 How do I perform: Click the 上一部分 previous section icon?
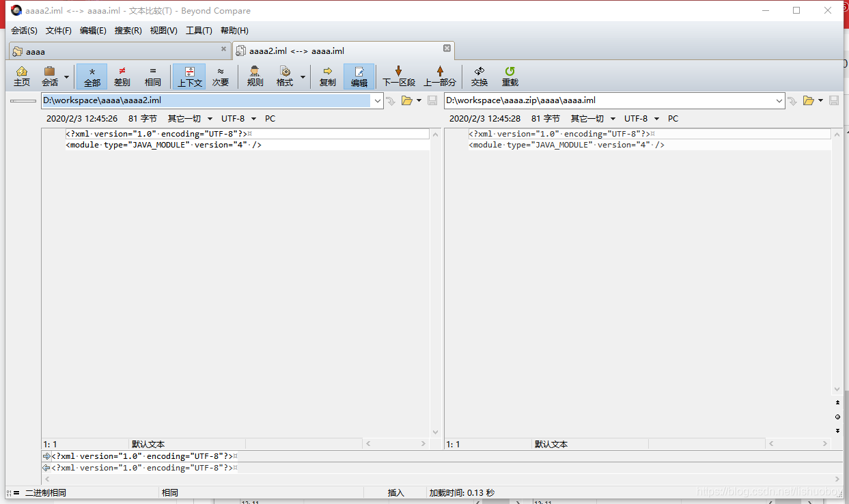(x=439, y=76)
